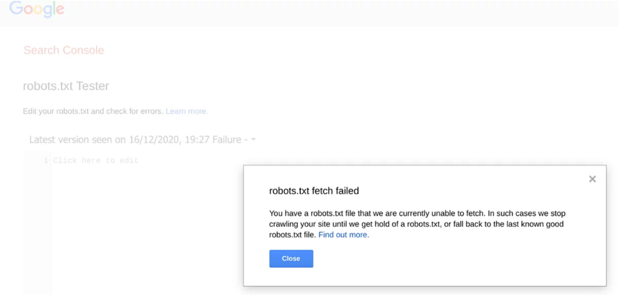Click the 'Edit your robots.txt' description text

tap(93, 111)
